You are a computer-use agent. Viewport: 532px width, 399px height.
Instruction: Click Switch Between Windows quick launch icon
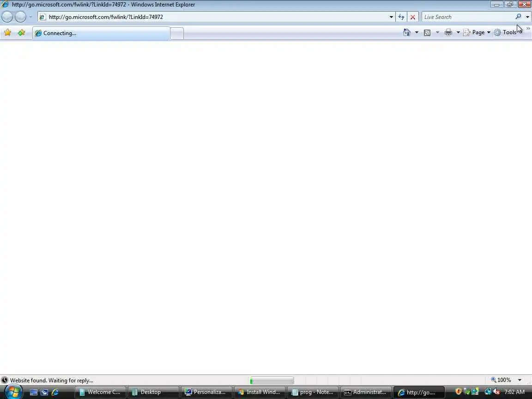click(x=44, y=392)
